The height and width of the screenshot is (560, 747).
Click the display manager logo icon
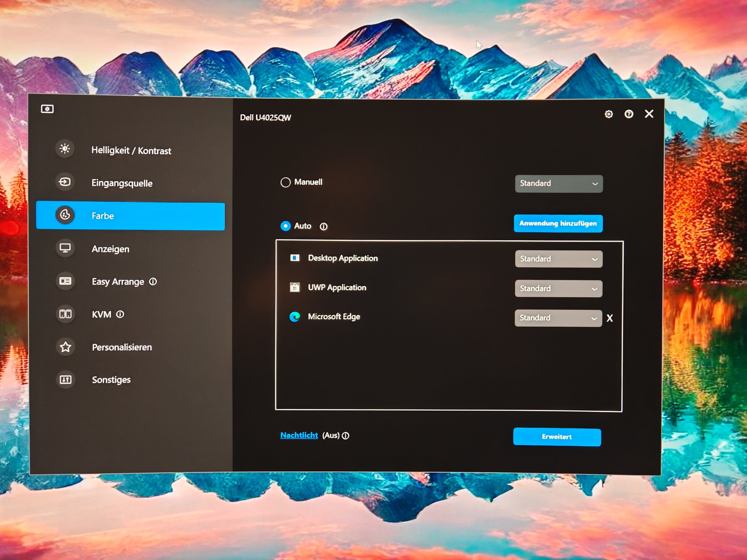point(47,109)
